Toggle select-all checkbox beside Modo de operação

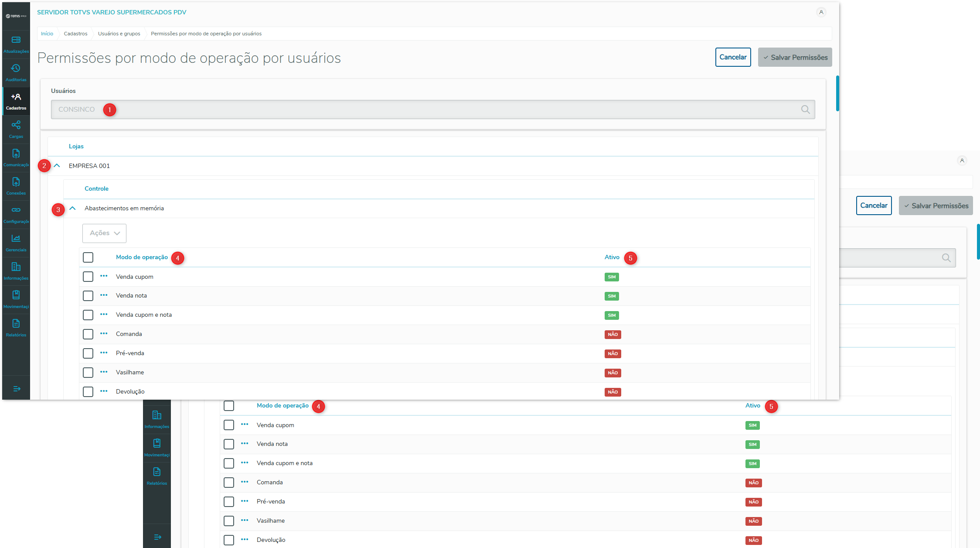point(88,257)
